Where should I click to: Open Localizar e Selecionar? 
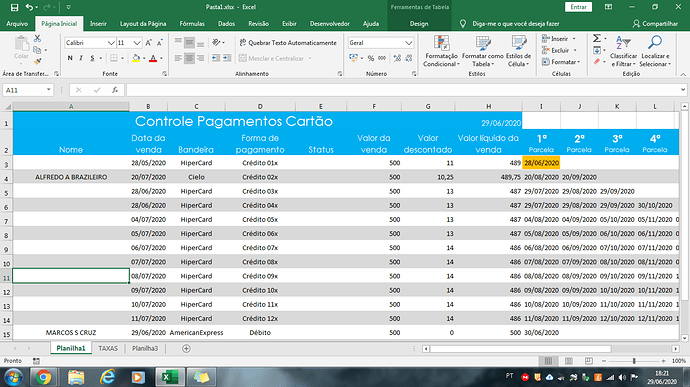pyautogui.click(x=655, y=52)
